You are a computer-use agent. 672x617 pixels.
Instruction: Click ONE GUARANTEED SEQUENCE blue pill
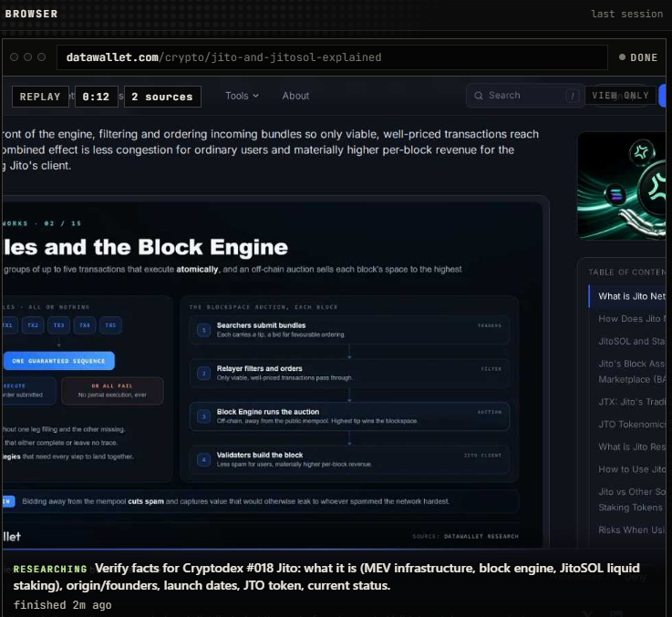(58, 361)
